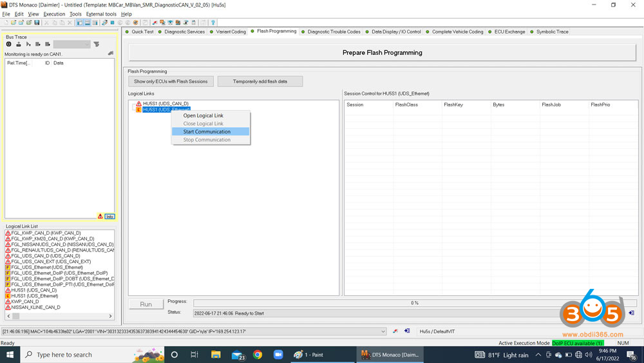Click Show only ECUs with Flash Sessions

(171, 81)
